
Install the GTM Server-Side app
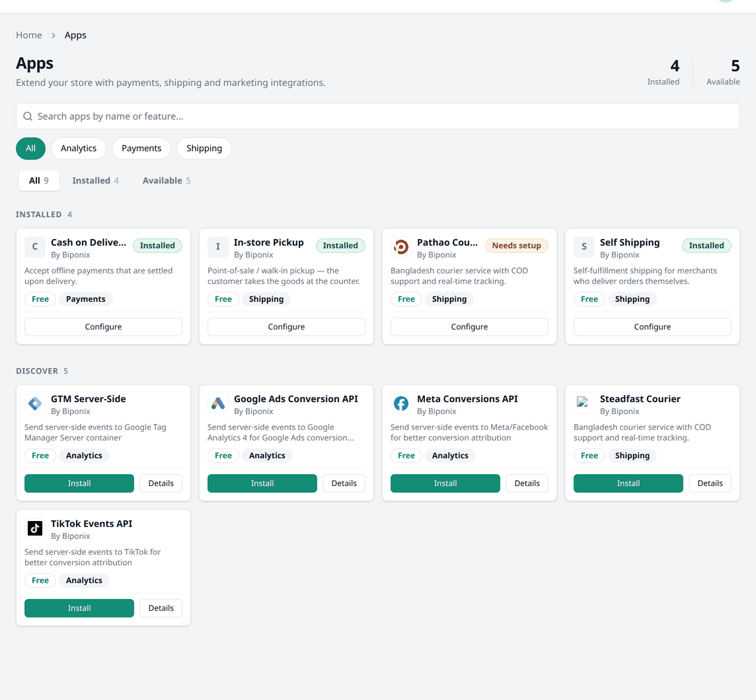tap(79, 483)
